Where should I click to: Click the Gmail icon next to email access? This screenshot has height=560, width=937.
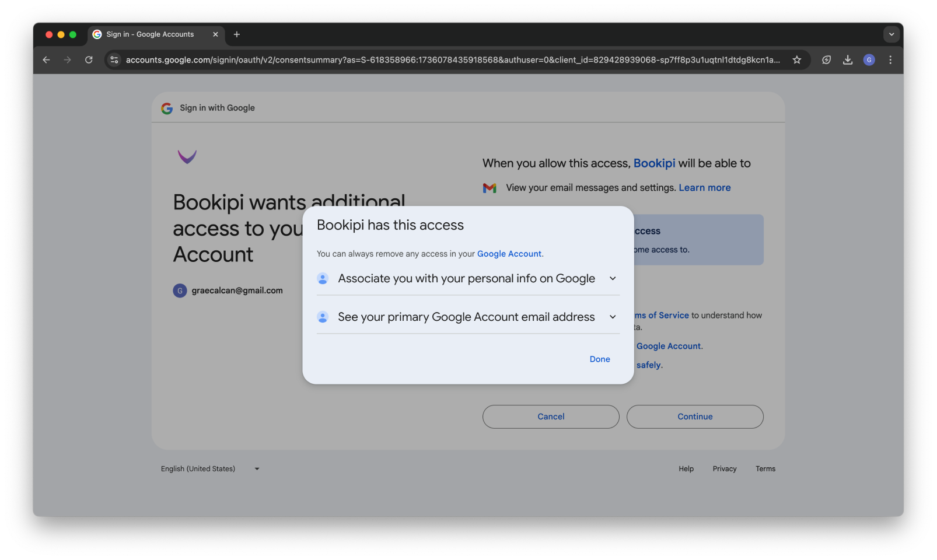(490, 187)
